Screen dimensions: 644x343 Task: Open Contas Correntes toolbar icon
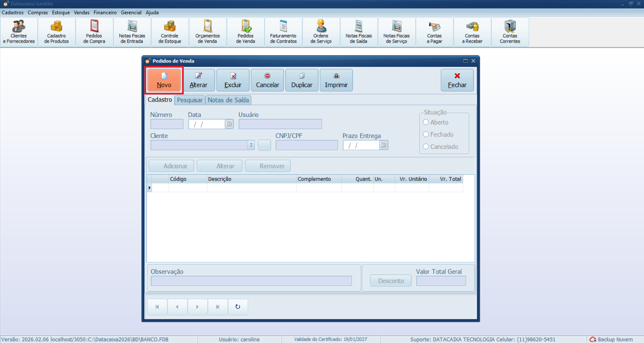click(x=510, y=32)
